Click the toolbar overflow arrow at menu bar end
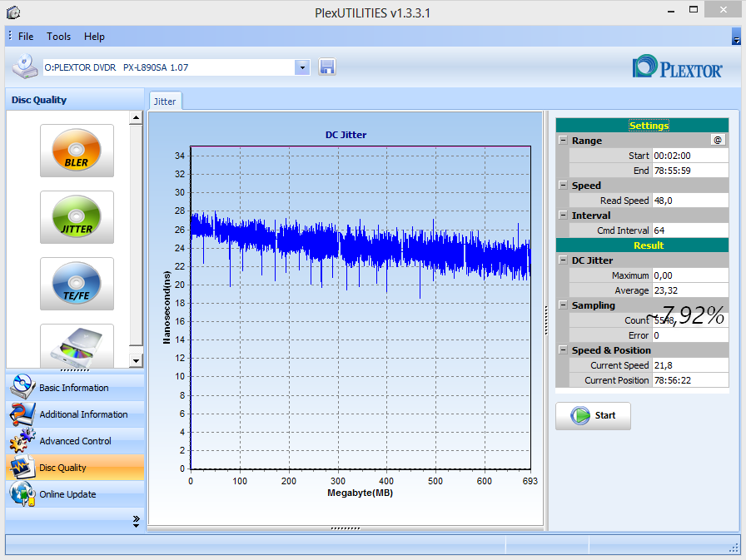 pyautogui.click(x=736, y=37)
